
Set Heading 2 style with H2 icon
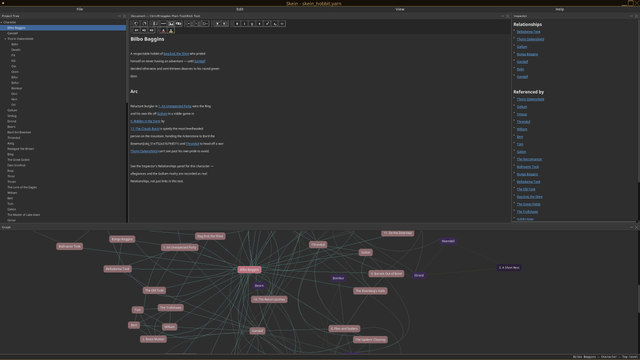(x=144, y=30)
